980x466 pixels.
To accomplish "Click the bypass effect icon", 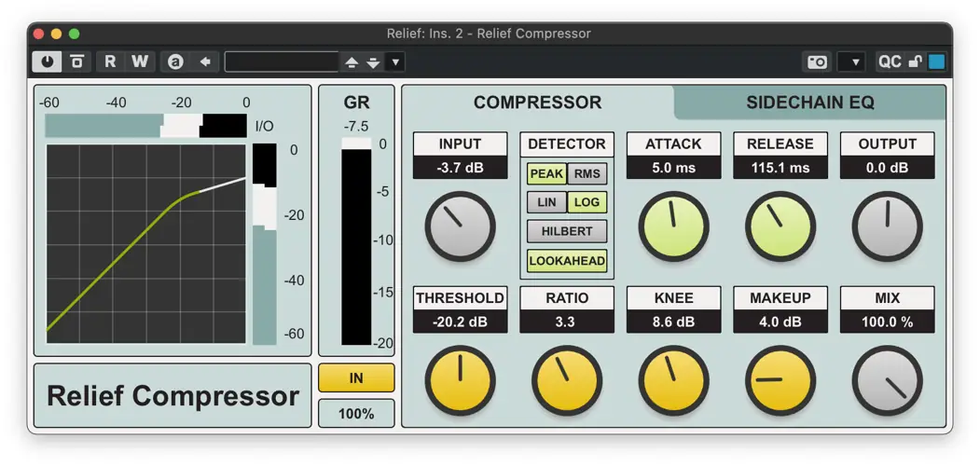I will [x=77, y=62].
